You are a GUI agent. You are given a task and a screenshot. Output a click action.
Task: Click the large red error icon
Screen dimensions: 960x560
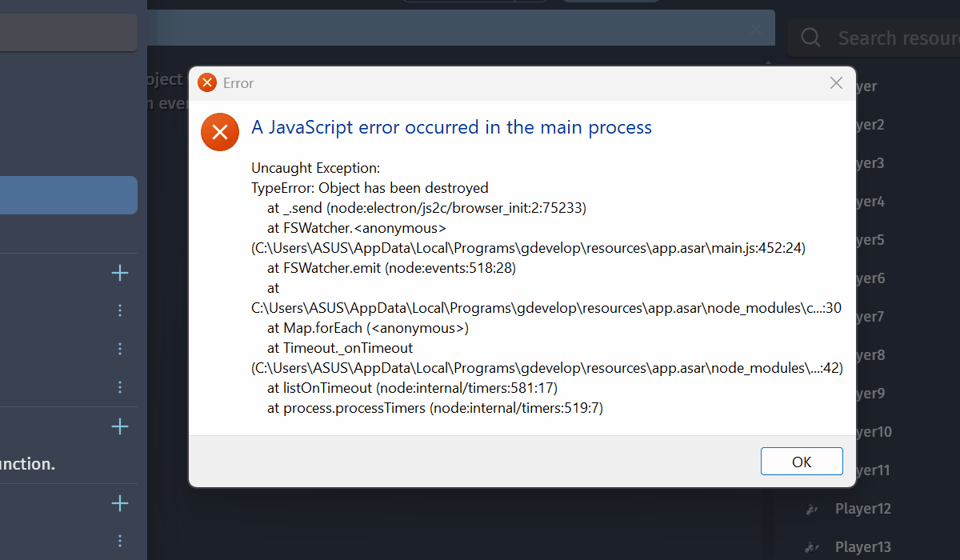[x=220, y=132]
